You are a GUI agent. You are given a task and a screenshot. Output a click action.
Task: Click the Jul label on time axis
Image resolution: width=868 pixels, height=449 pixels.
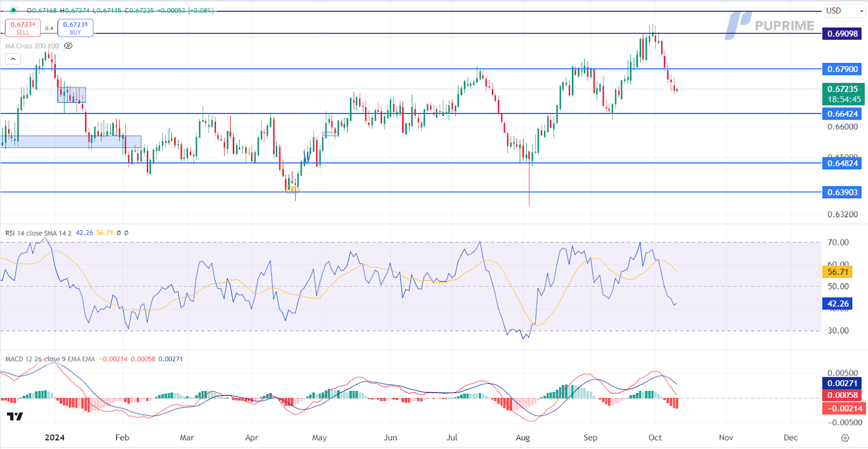pyautogui.click(x=452, y=438)
